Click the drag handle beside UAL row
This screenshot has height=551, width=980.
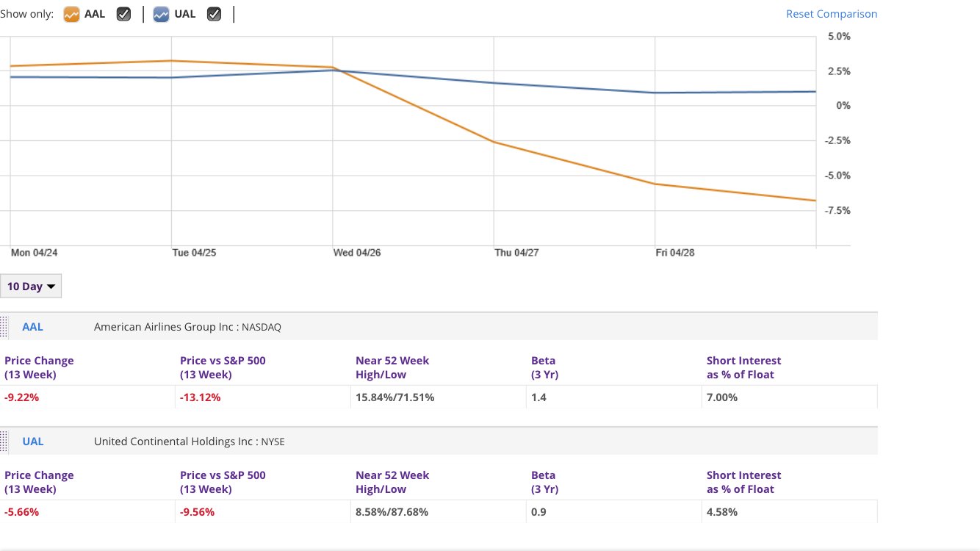tap(4, 442)
